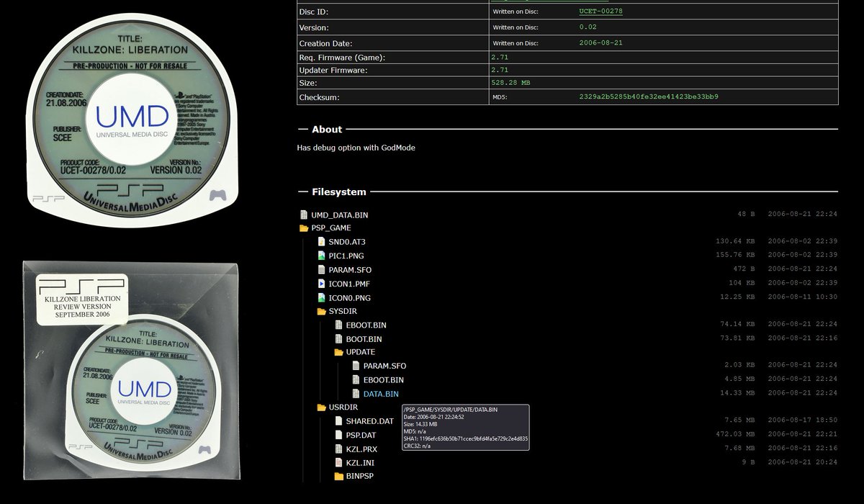Image resolution: width=864 pixels, height=504 pixels.
Task: Click the 2006-08-11 10:30 date of ICON0.PNG
Action: [x=803, y=297]
